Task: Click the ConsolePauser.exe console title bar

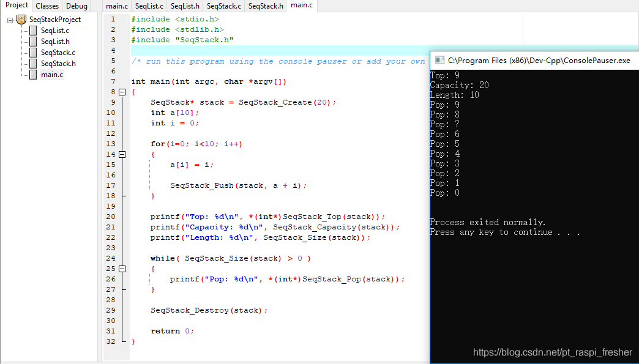Action: click(x=535, y=61)
